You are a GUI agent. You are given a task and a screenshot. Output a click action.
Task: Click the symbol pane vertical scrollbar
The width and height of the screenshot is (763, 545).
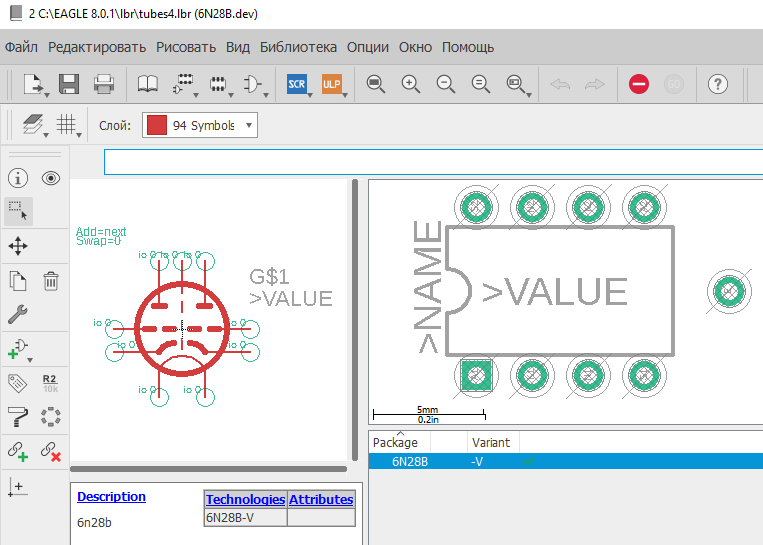point(355,320)
